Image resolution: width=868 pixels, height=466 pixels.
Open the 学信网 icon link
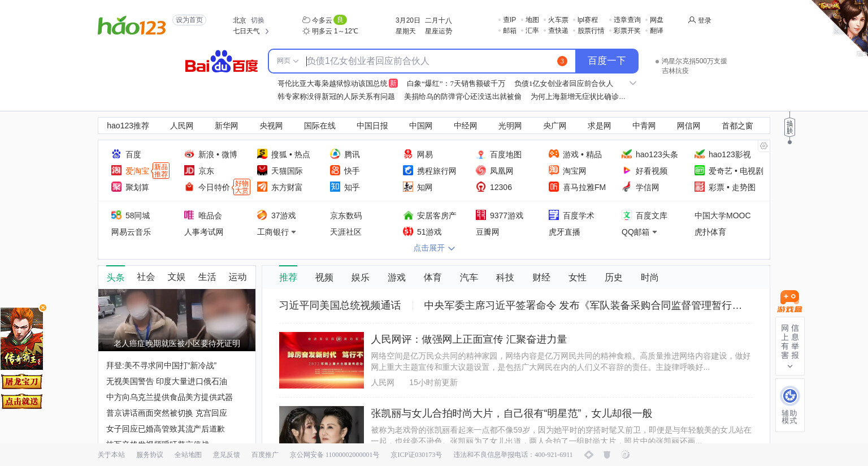(627, 187)
